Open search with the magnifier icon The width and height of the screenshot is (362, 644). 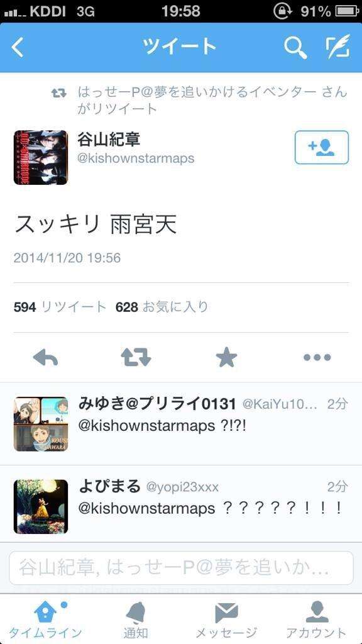[x=295, y=47]
